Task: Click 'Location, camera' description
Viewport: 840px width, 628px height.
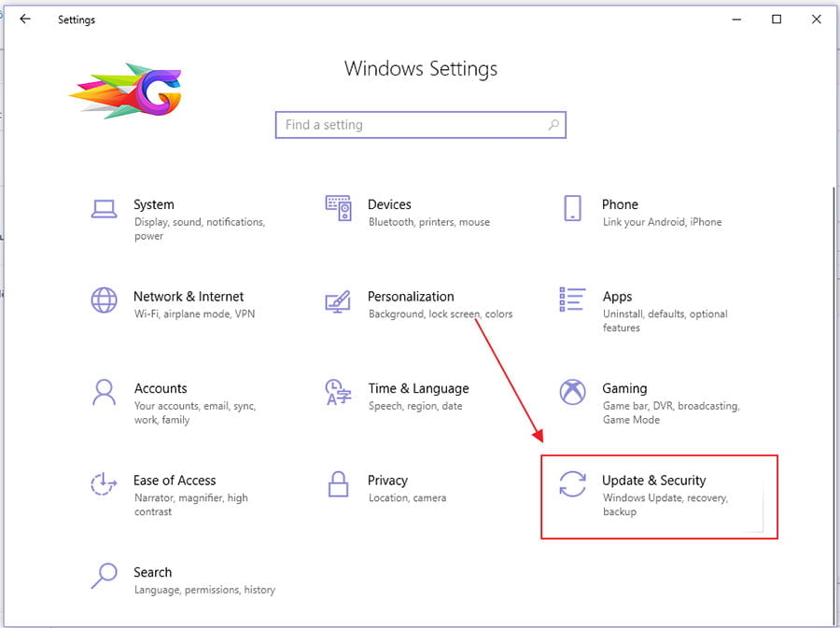Action: click(x=407, y=498)
